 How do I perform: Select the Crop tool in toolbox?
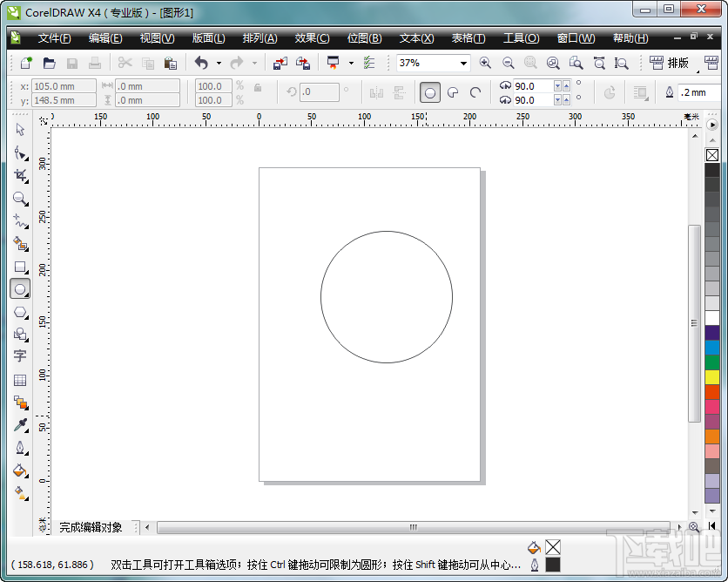pyautogui.click(x=20, y=176)
